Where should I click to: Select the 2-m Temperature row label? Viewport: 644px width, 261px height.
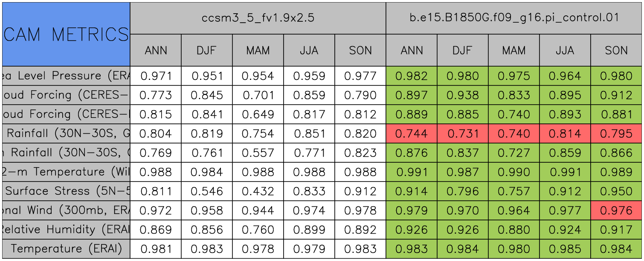click(66, 172)
